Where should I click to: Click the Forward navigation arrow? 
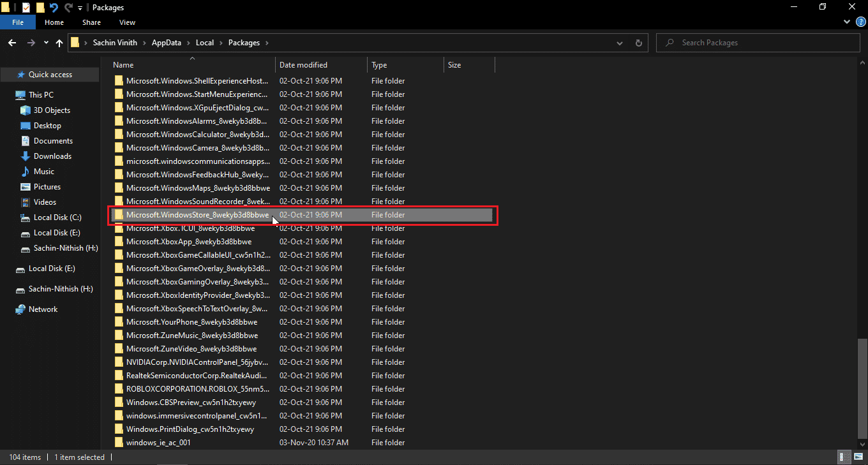[x=31, y=43]
